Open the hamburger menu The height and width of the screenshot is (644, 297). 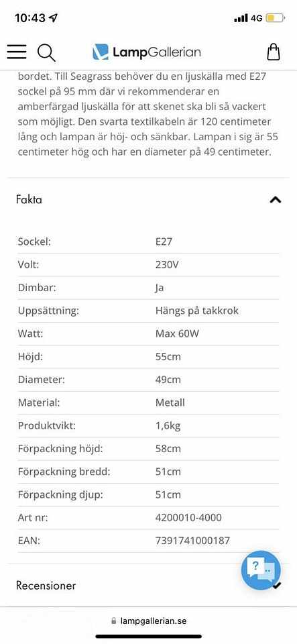(17, 52)
